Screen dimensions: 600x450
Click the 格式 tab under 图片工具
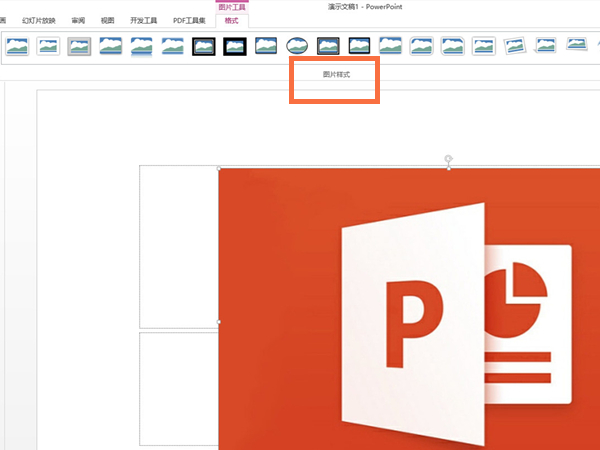coord(232,20)
